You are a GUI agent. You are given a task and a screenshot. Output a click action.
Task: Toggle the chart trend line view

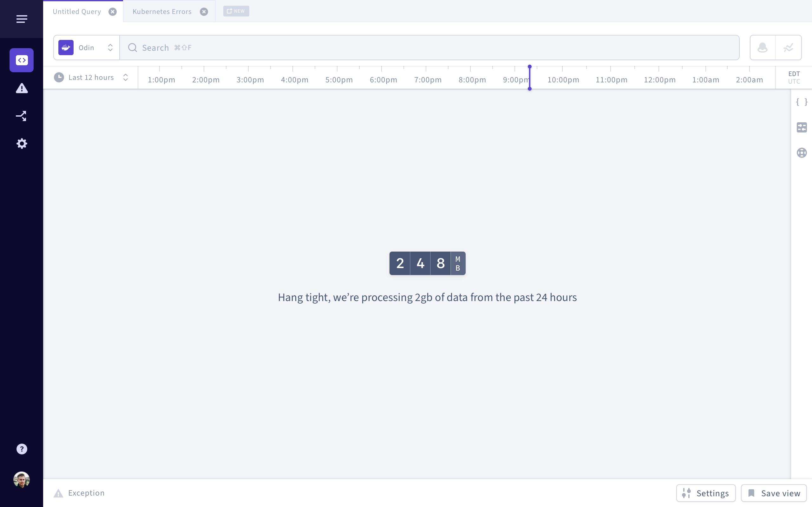pos(788,48)
